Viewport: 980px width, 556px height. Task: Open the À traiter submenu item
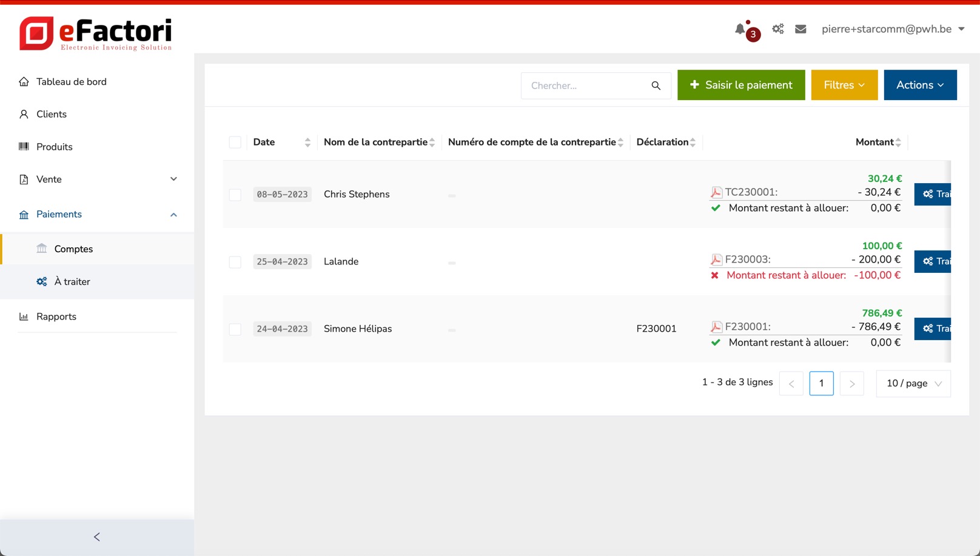click(72, 282)
